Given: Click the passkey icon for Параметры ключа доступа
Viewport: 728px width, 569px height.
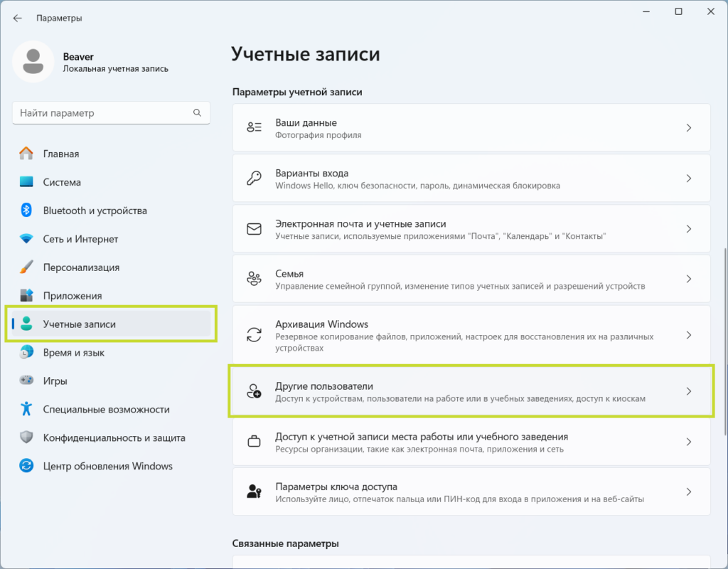Looking at the screenshot, I should pos(254,491).
